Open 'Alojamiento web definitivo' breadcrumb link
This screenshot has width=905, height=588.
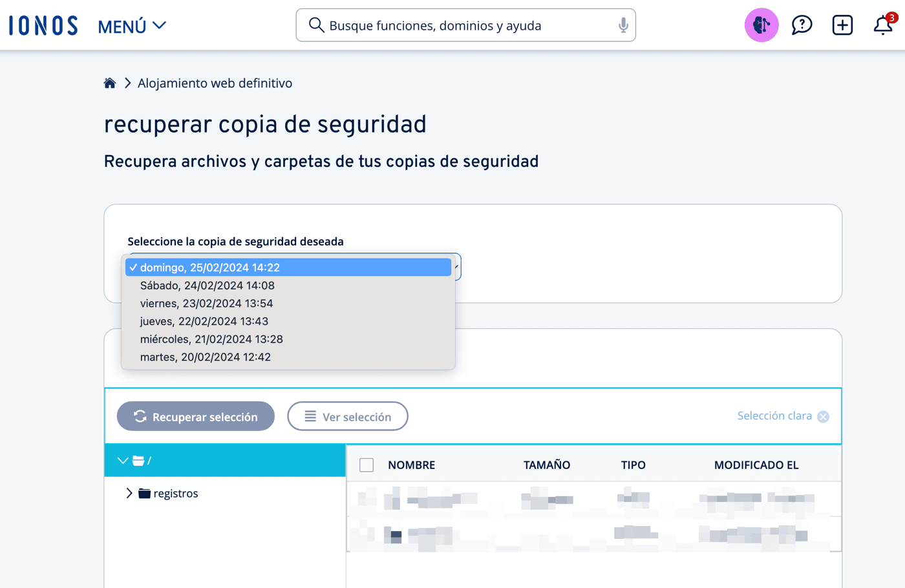[x=215, y=83]
